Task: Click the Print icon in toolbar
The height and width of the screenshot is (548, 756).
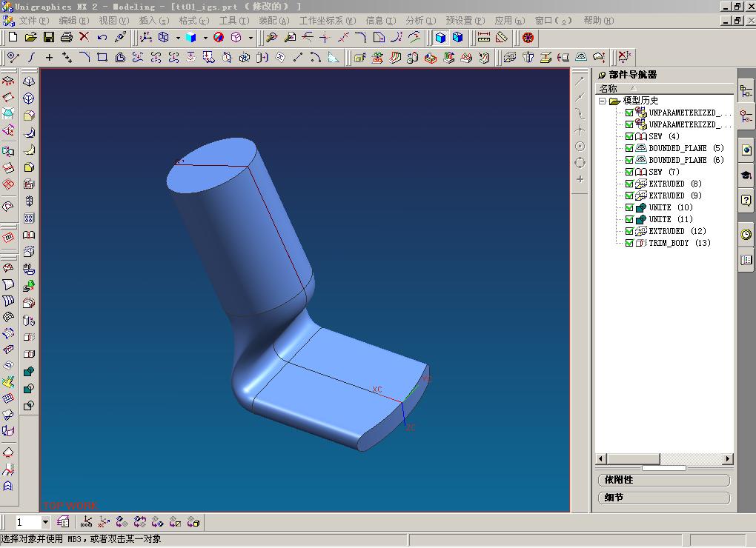Action: 67,37
